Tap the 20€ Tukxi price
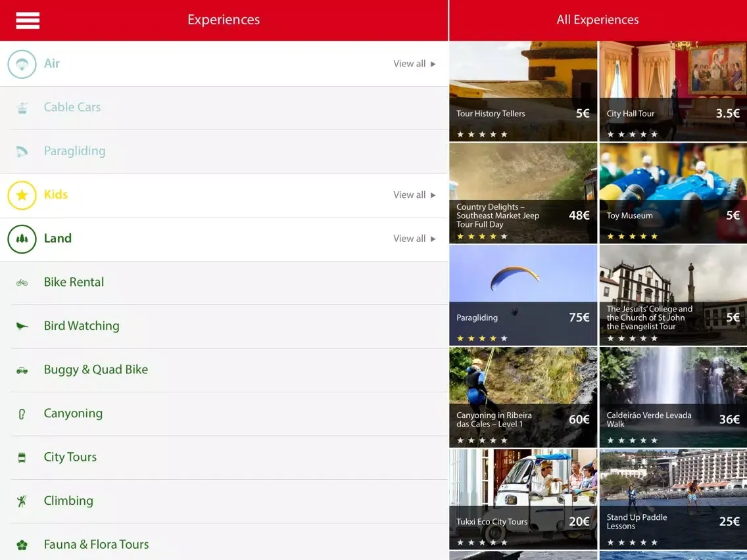 click(579, 521)
